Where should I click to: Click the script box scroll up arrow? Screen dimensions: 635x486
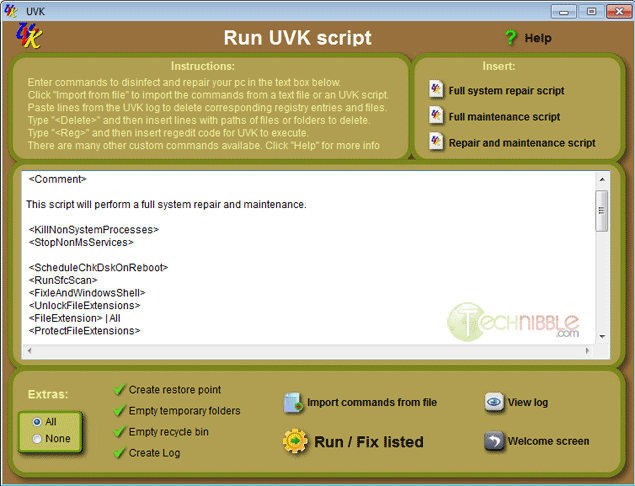pos(602,179)
